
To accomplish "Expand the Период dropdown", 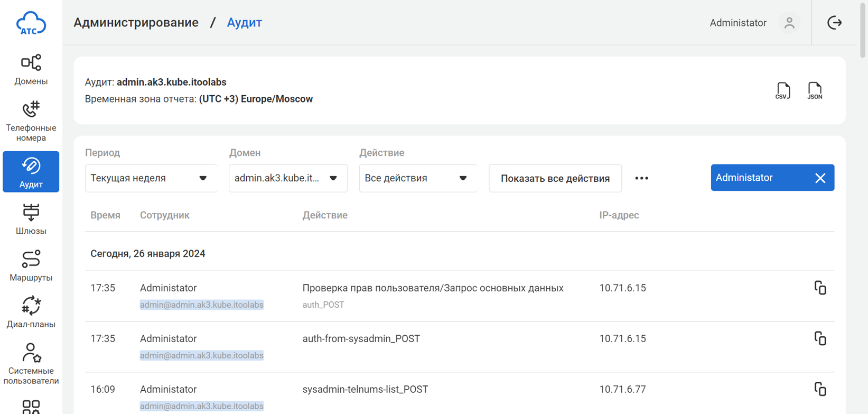I will [x=151, y=178].
